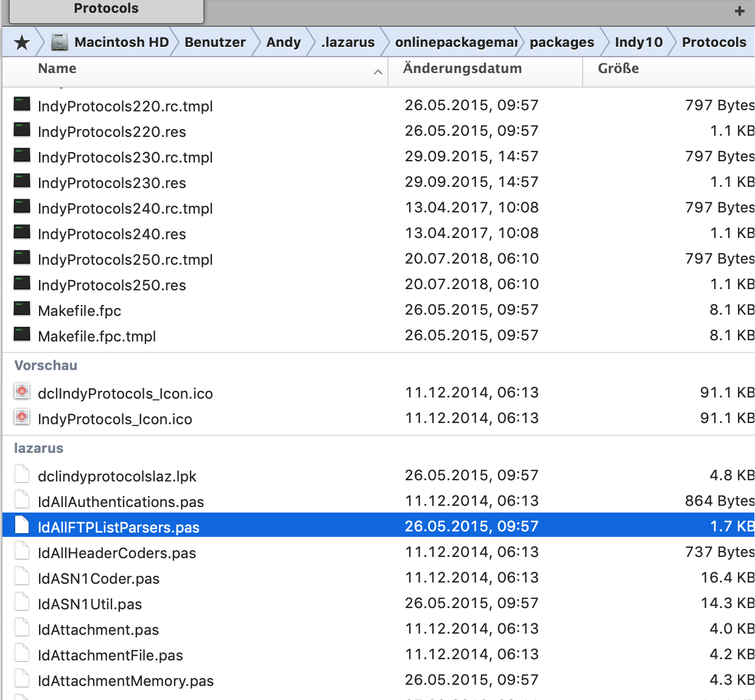
Task: Click the lazarus group header
Action: click(38, 449)
